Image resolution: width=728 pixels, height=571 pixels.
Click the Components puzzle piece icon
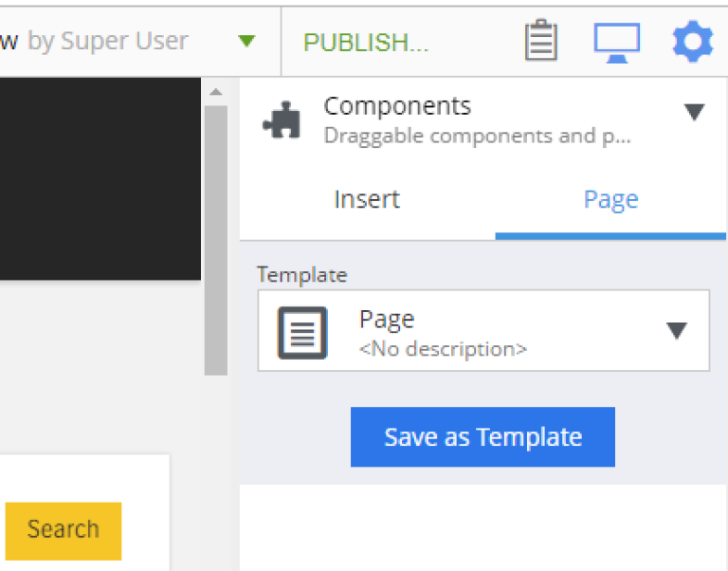282,120
